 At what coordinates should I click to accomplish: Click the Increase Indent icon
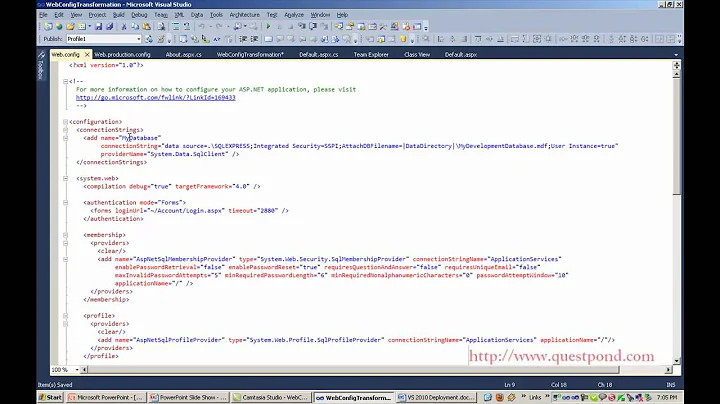click(x=254, y=39)
